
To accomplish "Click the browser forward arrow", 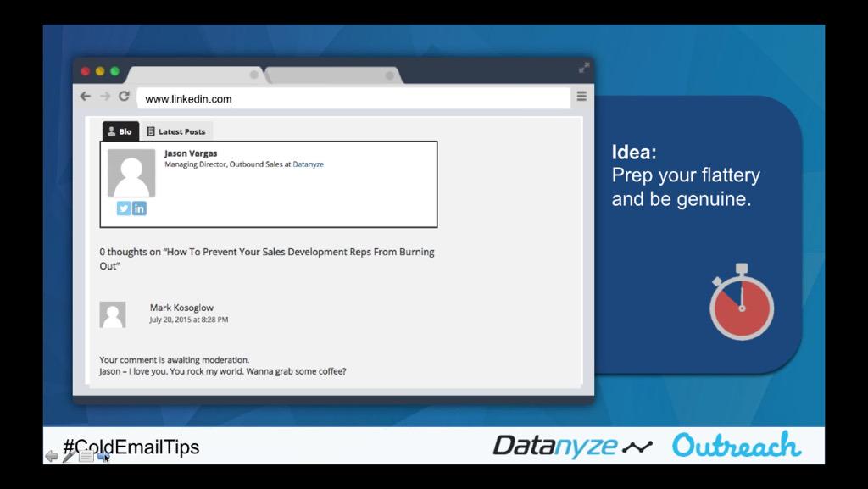I will 104,97.
